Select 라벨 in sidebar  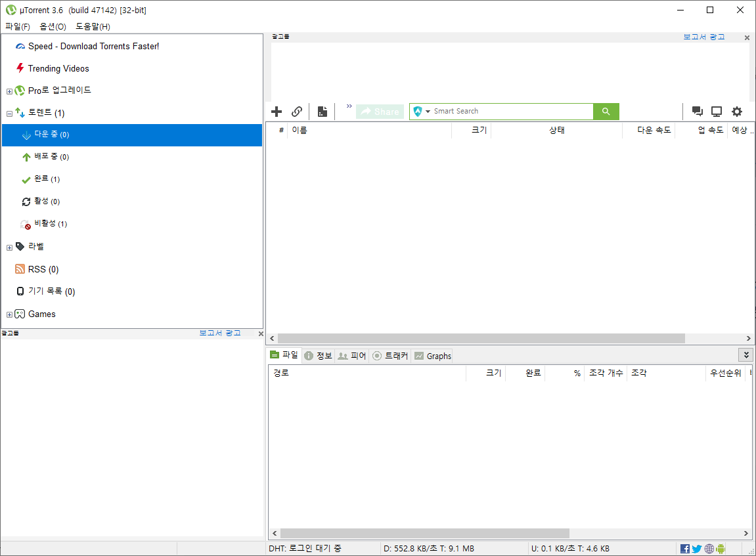(36, 246)
